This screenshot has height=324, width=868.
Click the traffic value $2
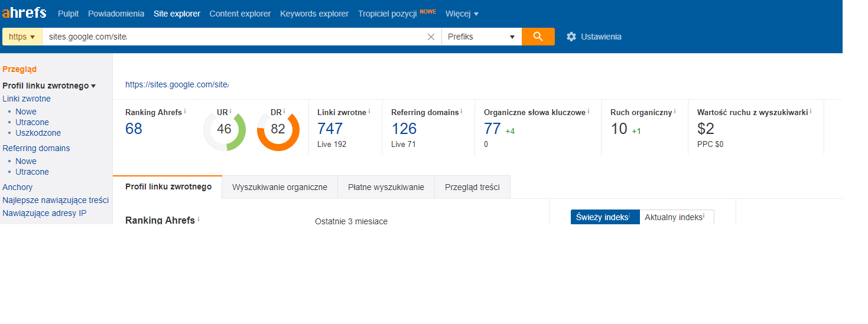tap(706, 129)
